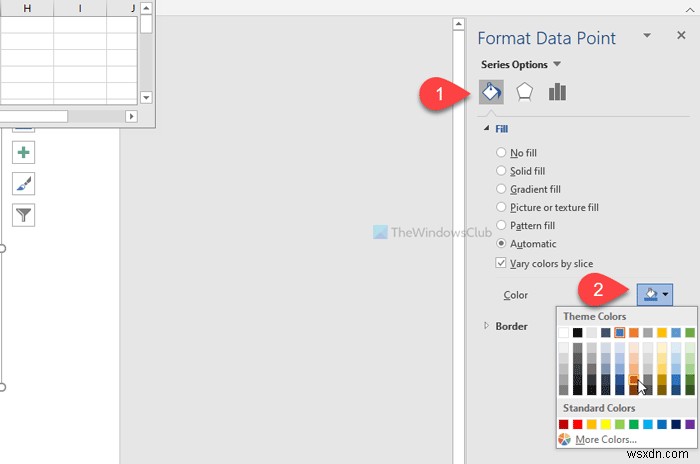This screenshot has height=464, width=700.
Task: Click the document scroll up arrow
Action: 458,24
